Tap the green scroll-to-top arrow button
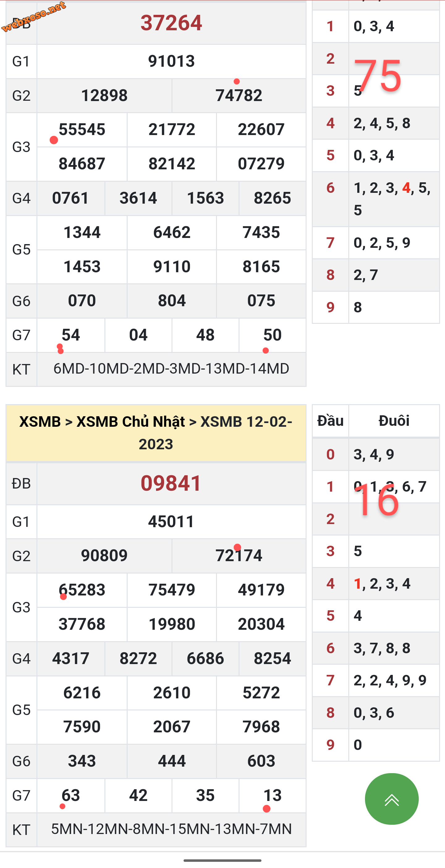Screen dimensions: 445x868 click(x=392, y=799)
